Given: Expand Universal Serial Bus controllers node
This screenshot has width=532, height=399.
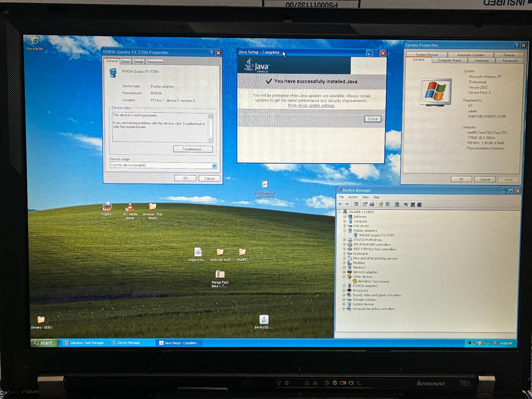Looking at the screenshot, I should click(344, 309).
